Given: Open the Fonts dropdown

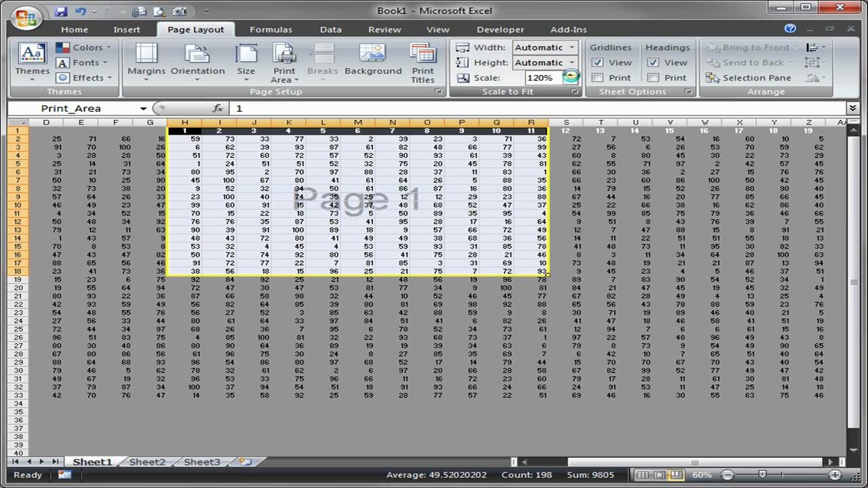Looking at the screenshot, I should coord(82,62).
